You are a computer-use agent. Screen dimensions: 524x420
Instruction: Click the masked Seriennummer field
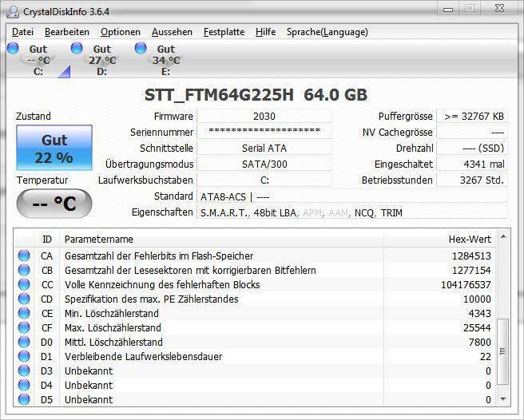coord(264,132)
